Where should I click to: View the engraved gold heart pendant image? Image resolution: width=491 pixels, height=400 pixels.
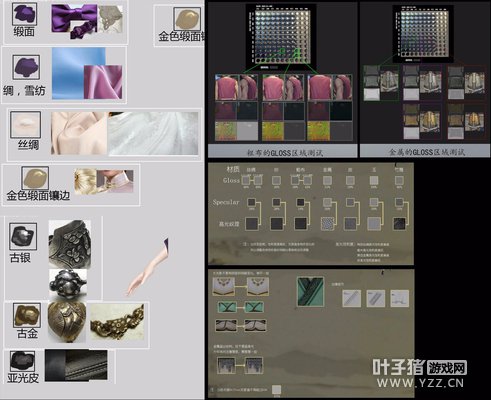pyautogui.click(x=67, y=322)
